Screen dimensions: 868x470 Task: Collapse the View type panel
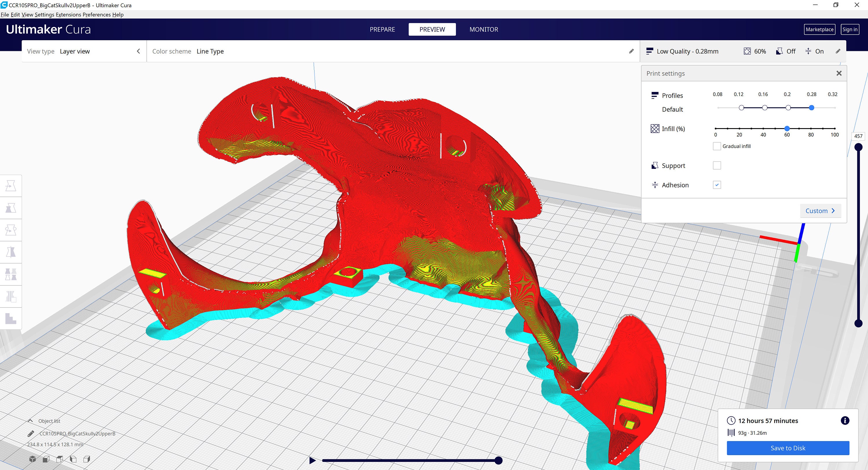click(x=138, y=51)
